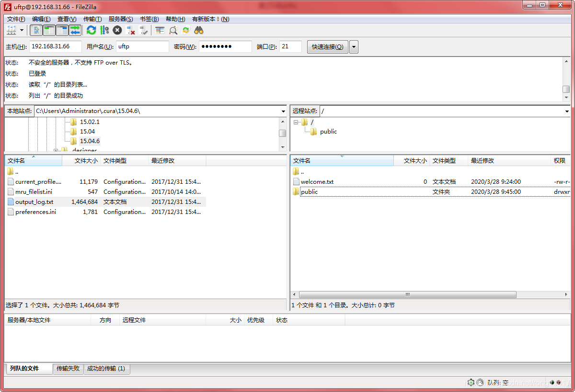Toggle synchronized browsing
This screenshot has width=575, height=392.
[x=185, y=30]
